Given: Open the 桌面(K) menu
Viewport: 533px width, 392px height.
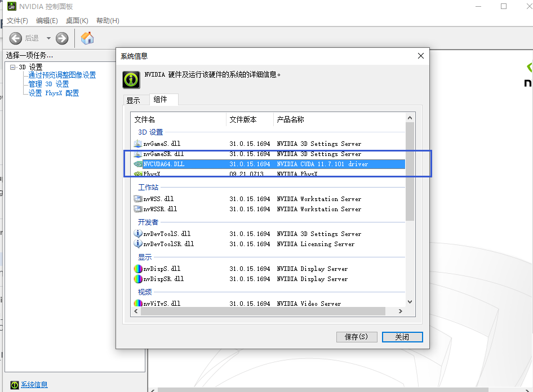Looking at the screenshot, I should 77,21.
